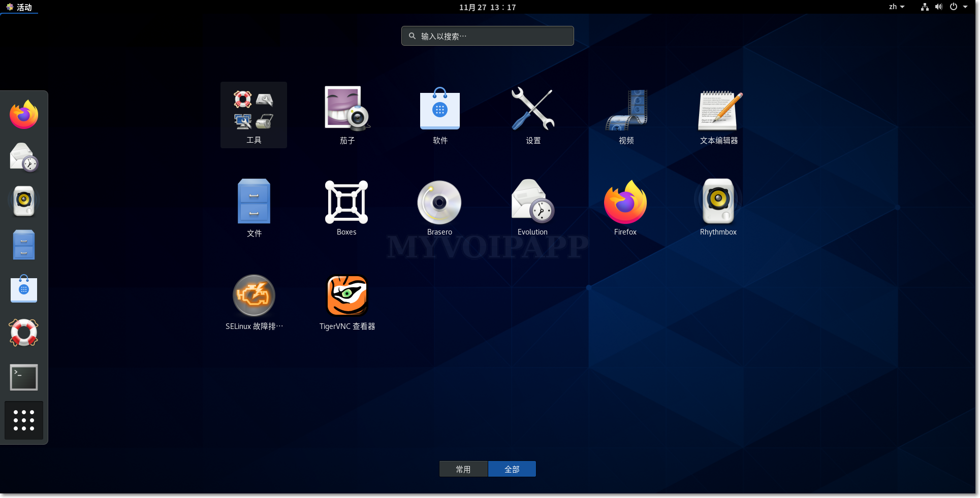Open the power menu icon

954,7
